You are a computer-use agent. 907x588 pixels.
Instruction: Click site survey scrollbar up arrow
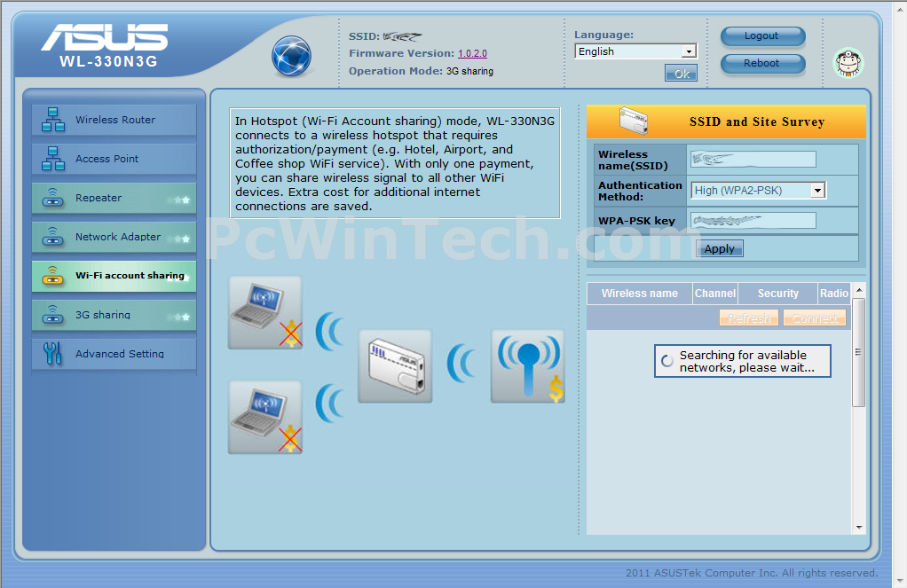pos(859,290)
